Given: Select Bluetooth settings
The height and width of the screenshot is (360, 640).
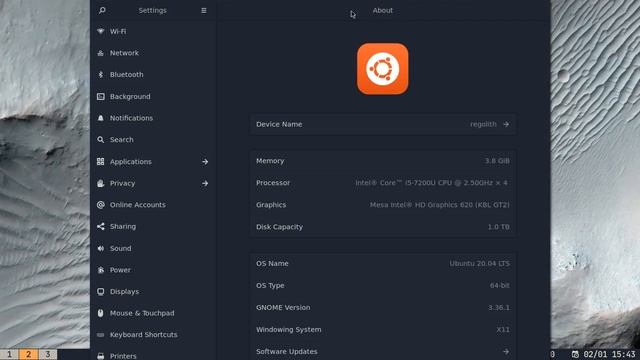Looking at the screenshot, I should [x=153, y=75].
